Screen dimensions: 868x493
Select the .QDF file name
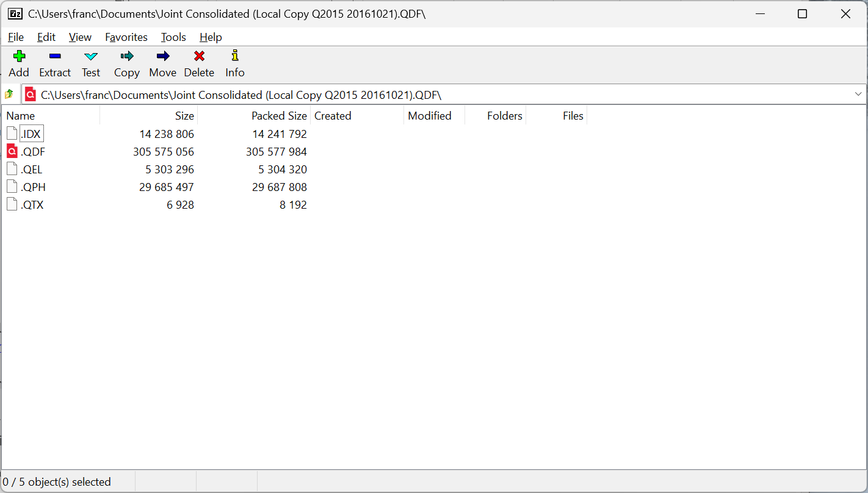pyautogui.click(x=33, y=151)
